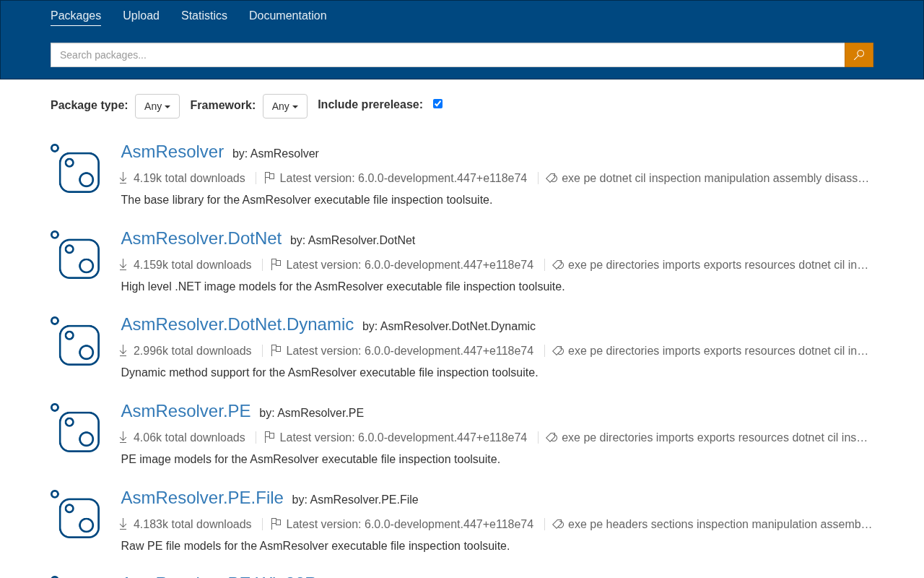
Task: Click download arrow icon beside 4.19k downloads
Action: coord(123,178)
